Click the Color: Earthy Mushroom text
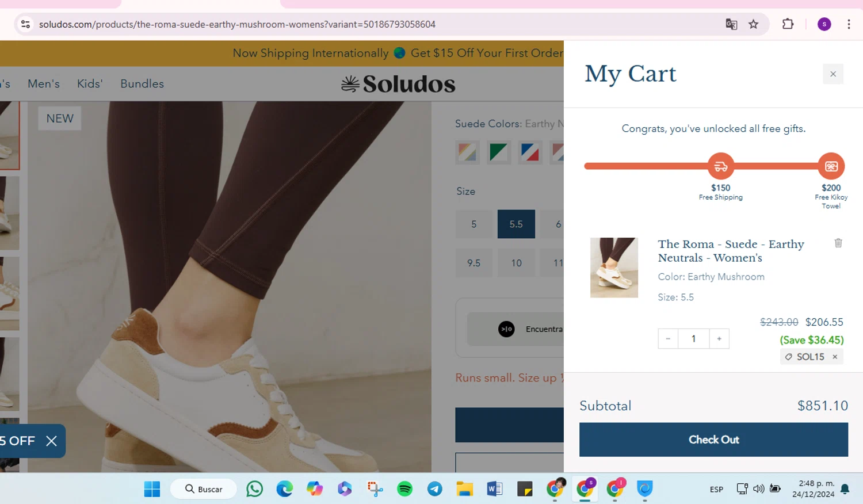Viewport: 863px width, 504px height. (711, 277)
